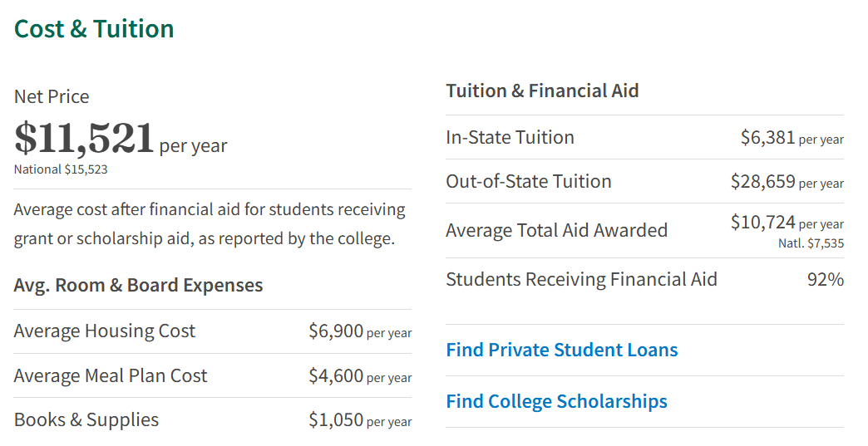Click the $1,050 books cost value
868x446 pixels.
[x=336, y=420]
